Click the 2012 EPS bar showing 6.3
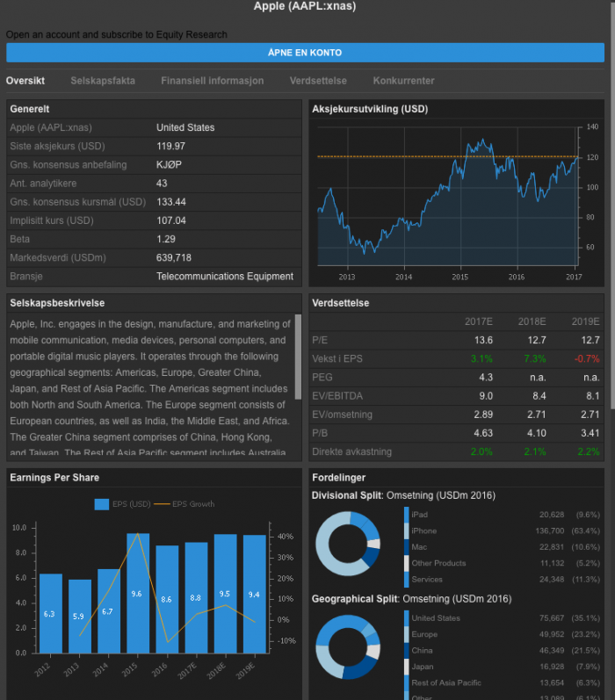The width and height of the screenshot is (615, 700). 51,614
